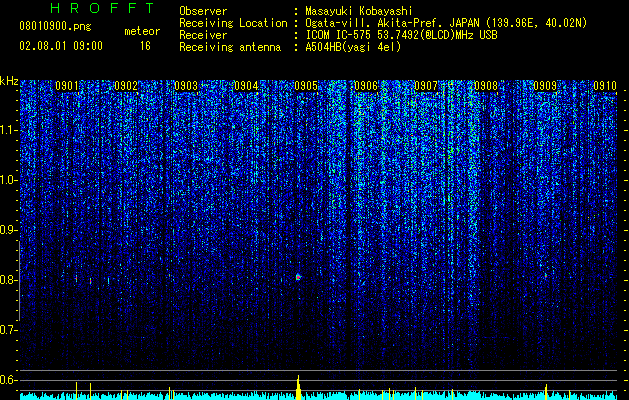Click the "Observer" label
The width and height of the screenshot is (629, 400).
click(203, 11)
